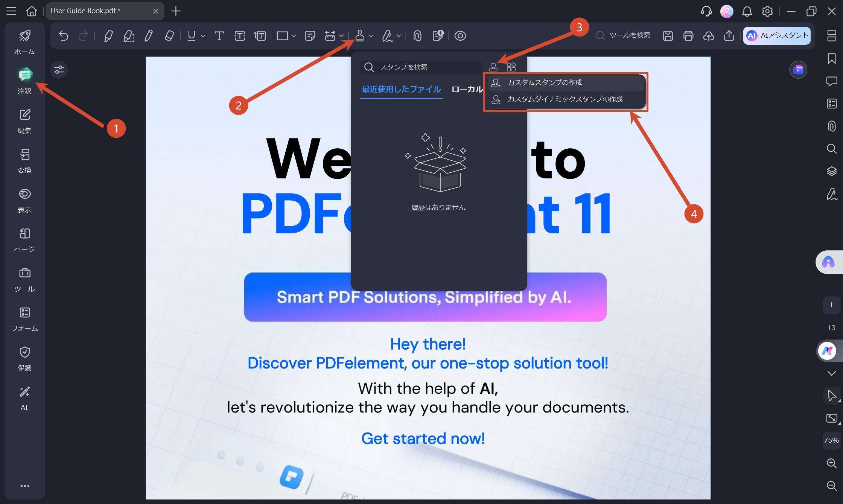Click the add-note-with-plus toolbar icon
Viewport: 843px width, 504px height.
tap(438, 36)
